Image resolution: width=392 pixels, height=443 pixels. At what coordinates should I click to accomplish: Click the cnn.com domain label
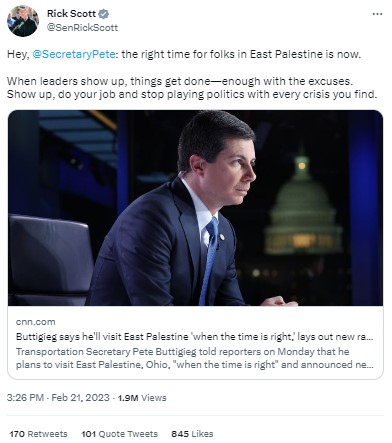click(x=35, y=322)
